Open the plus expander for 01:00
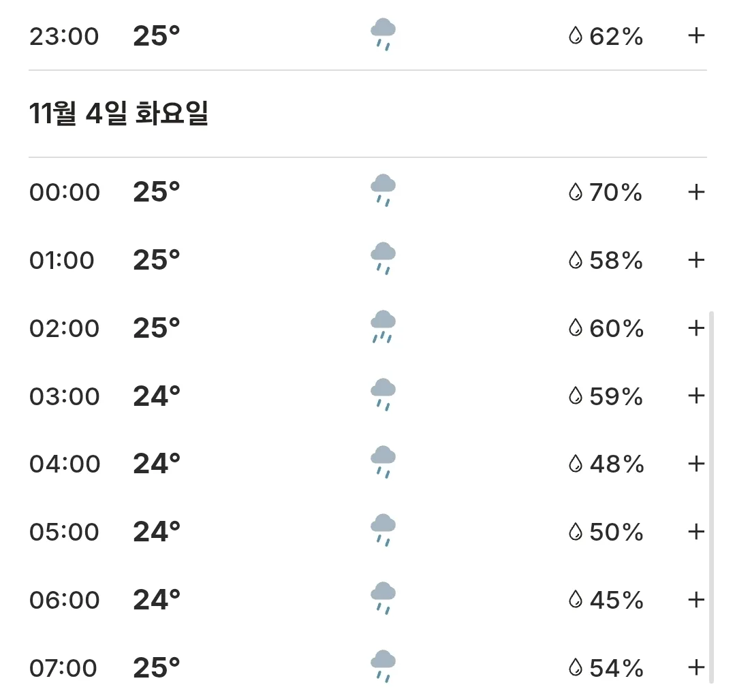 click(696, 260)
